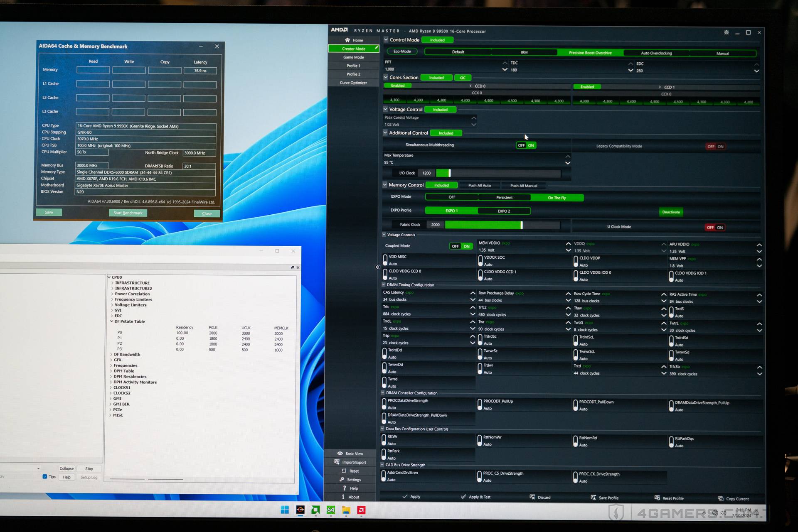Viewport: 798px width, 532px height.
Task: Click Save in AIDA64 window
Action: tap(49, 212)
